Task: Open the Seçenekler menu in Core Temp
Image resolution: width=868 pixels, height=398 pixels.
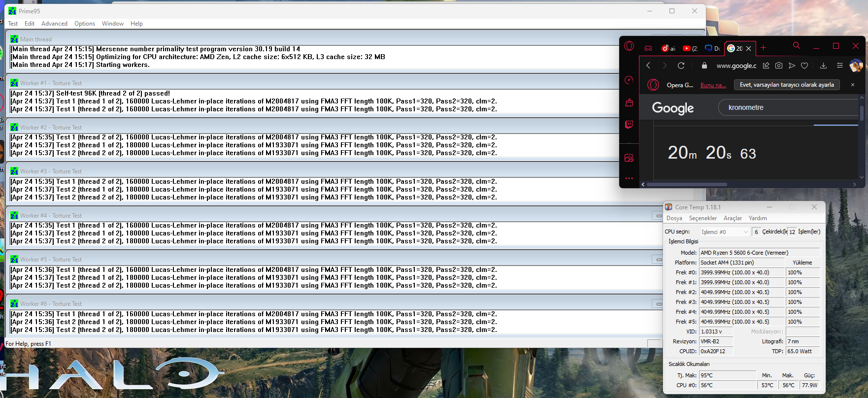Action: pyautogui.click(x=703, y=218)
